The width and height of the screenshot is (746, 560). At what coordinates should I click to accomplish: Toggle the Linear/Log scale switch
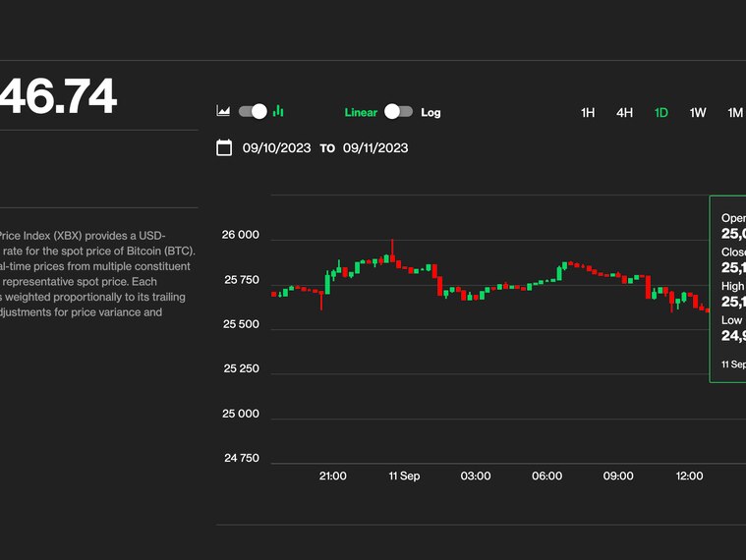(398, 112)
